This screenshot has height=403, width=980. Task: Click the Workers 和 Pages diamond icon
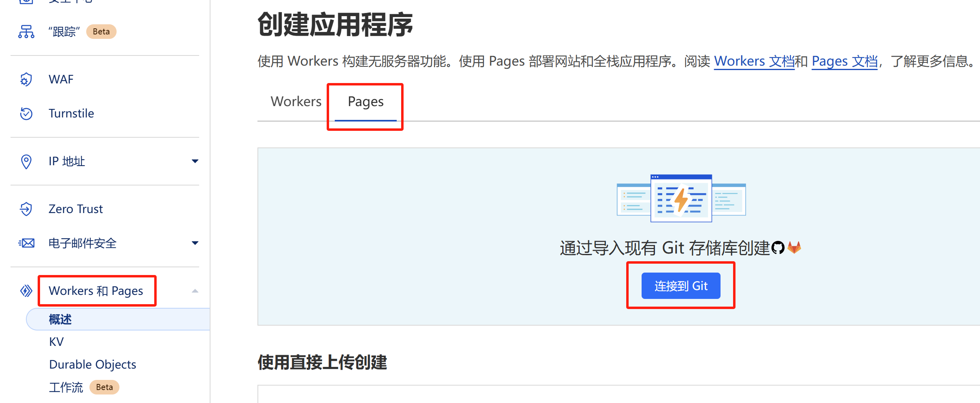[x=26, y=291]
